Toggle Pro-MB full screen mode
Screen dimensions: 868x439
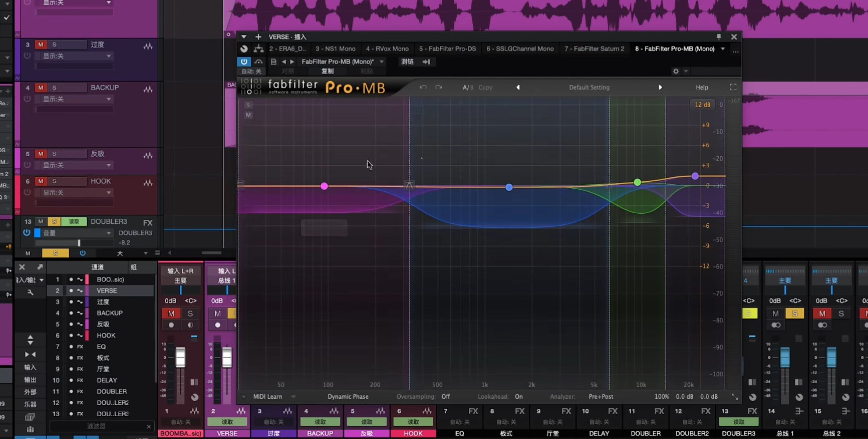pos(733,87)
